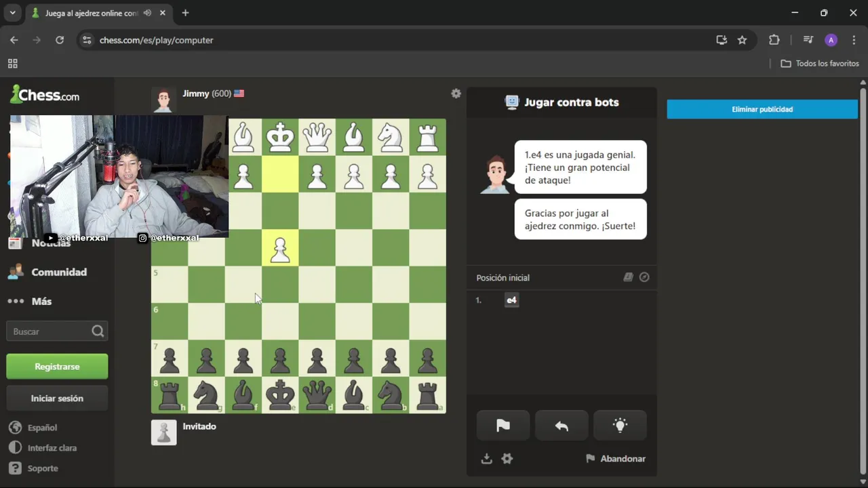The width and height of the screenshot is (868, 488).
Task: Go back in browser history
Action: point(14,40)
